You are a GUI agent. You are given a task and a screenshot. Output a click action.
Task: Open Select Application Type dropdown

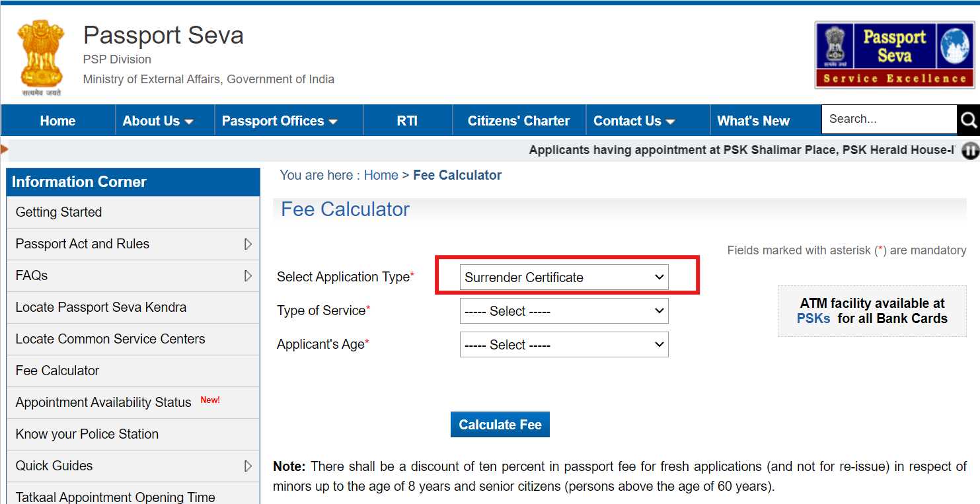coord(564,277)
